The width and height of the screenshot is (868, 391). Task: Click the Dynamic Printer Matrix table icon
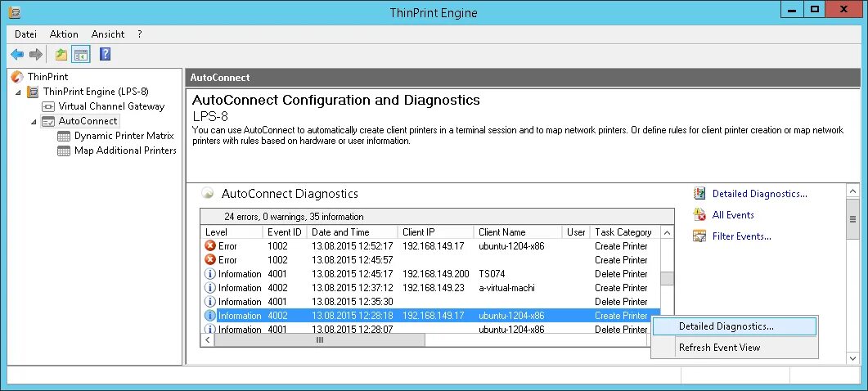(x=64, y=136)
